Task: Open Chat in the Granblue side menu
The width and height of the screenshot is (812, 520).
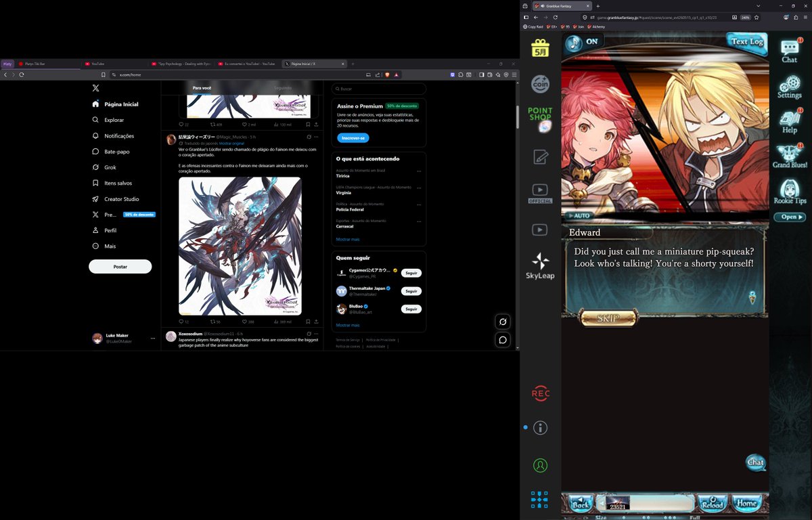Action: tap(790, 51)
